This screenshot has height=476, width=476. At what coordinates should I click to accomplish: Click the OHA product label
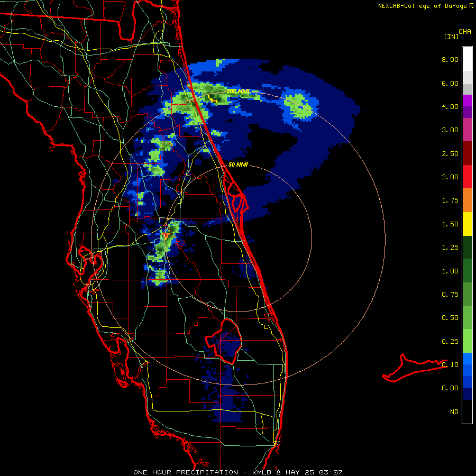click(x=465, y=32)
